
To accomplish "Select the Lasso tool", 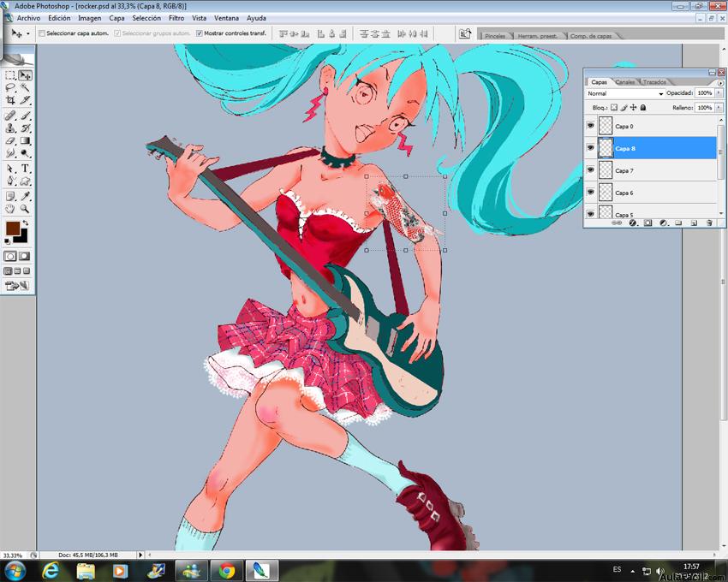I will coord(10,87).
